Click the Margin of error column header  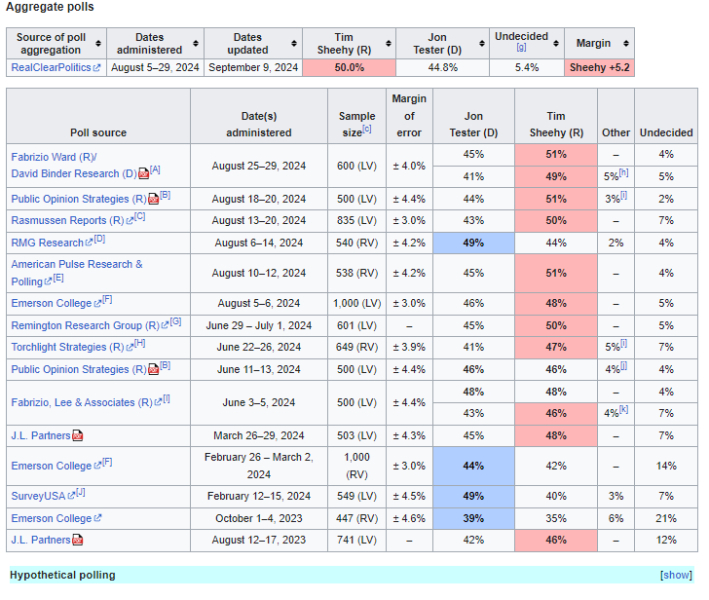coord(409,116)
